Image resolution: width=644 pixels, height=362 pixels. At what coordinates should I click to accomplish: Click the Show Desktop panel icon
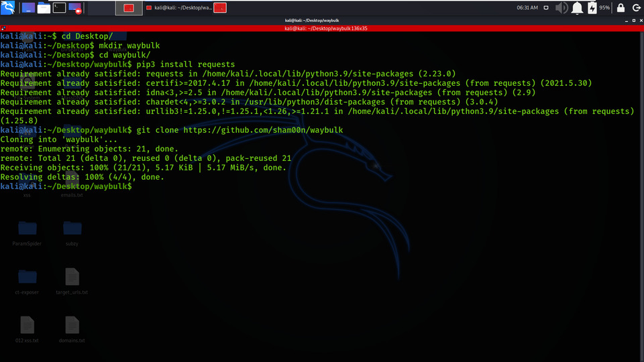(x=28, y=8)
